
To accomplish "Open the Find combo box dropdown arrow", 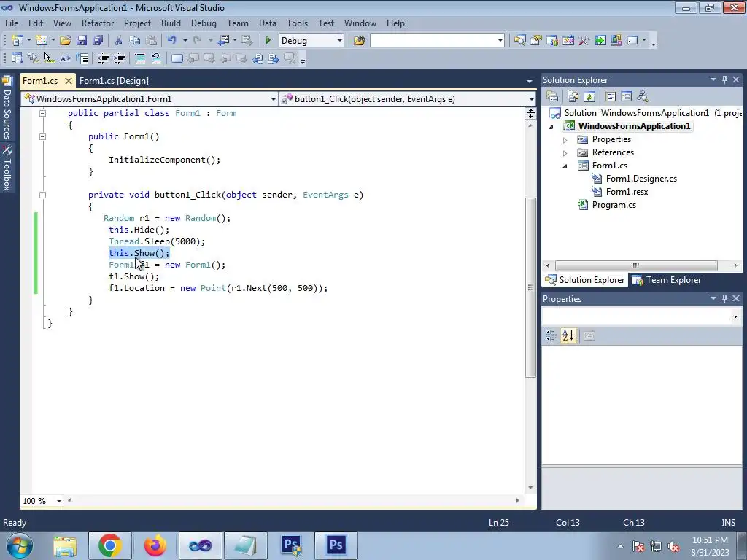I will 500,41.
